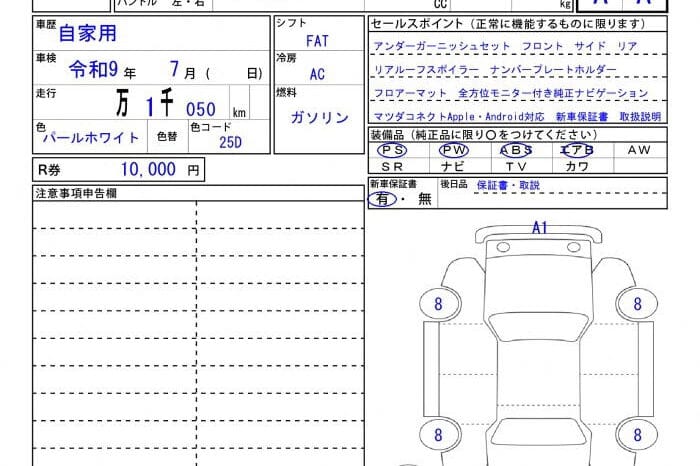Toggle the circled PW equipment option
The image size is (700, 466).
(454, 150)
